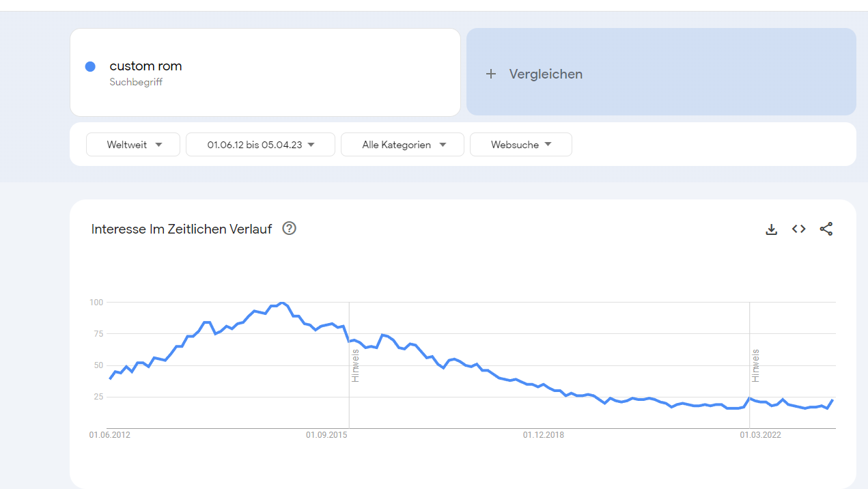Screen dimensions: 868x489
Task: Click the chart line's peak at 100
Action: pyautogui.click(x=281, y=303)
